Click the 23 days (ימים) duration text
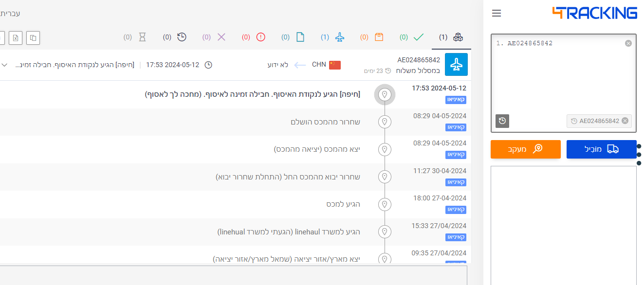644x285 pixels. (374, 71)
